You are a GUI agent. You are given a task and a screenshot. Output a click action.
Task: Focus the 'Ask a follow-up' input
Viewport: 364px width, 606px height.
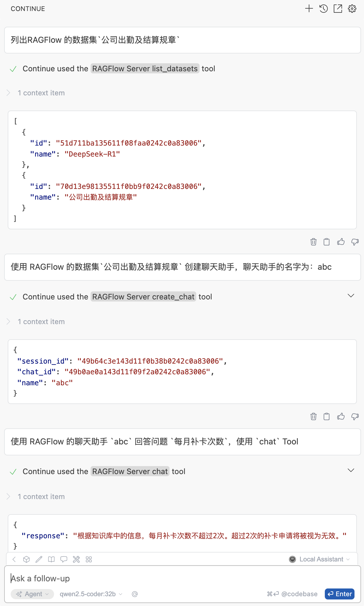click(178, 578)
